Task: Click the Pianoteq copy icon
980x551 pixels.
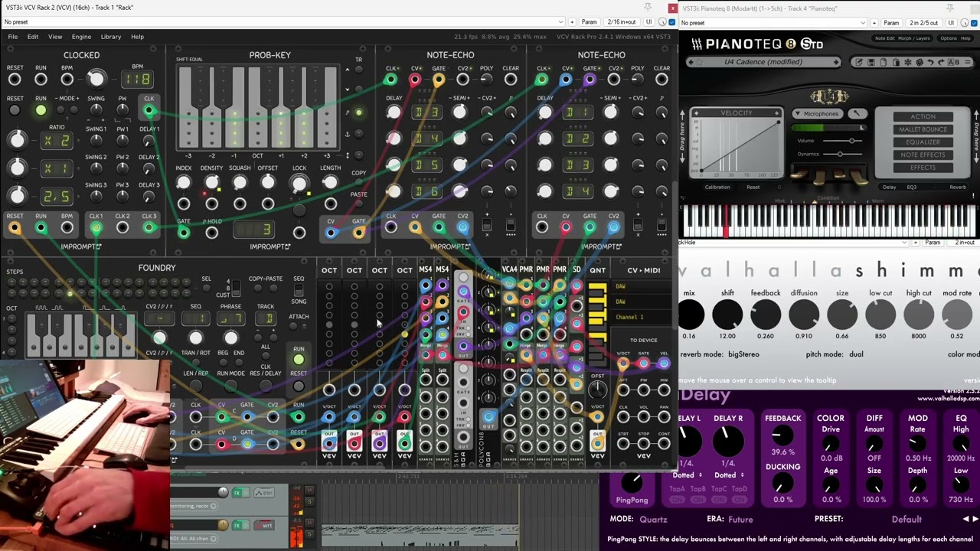Action: pos(884,62)
